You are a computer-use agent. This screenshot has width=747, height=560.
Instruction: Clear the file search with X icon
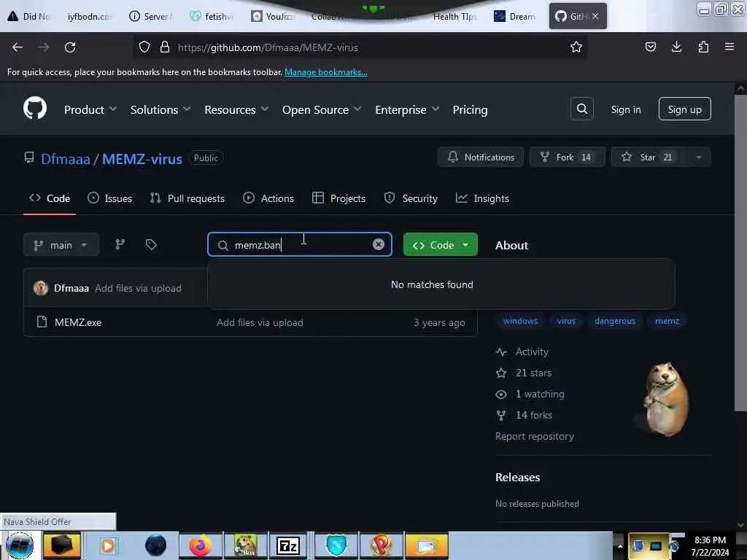coord(379,244)
